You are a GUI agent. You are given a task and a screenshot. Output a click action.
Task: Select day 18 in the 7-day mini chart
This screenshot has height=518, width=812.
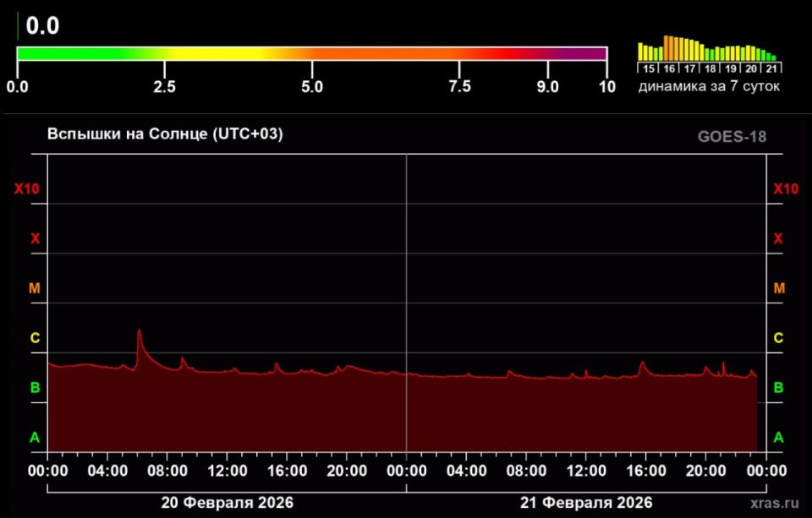click(710, 68)
